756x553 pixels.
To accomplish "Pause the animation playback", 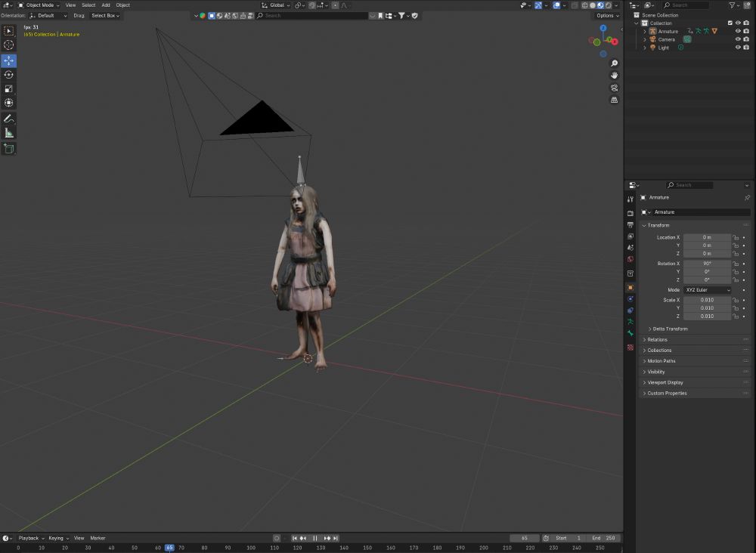I will click(314, 538).
